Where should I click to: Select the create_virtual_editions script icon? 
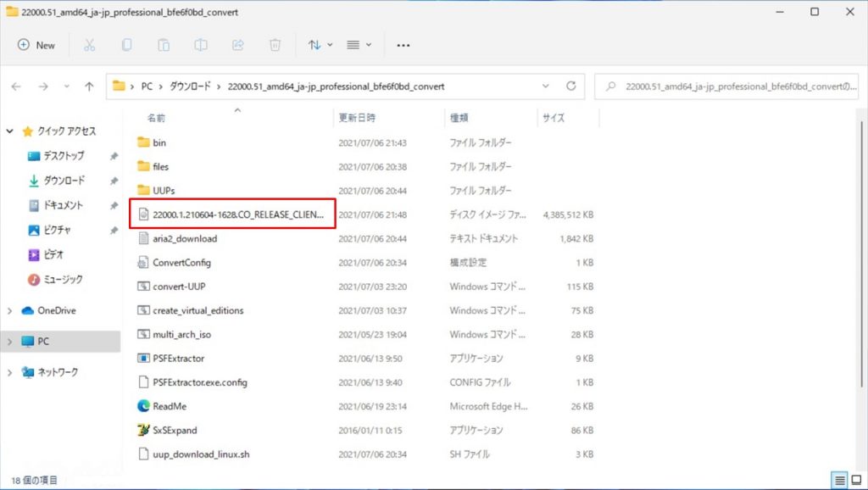click(143, 310)
